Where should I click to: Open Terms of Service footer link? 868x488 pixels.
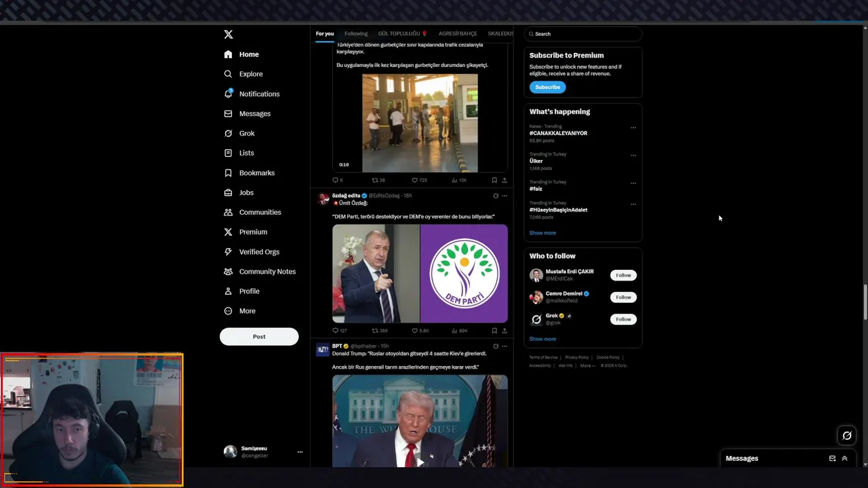pos(543,357)
